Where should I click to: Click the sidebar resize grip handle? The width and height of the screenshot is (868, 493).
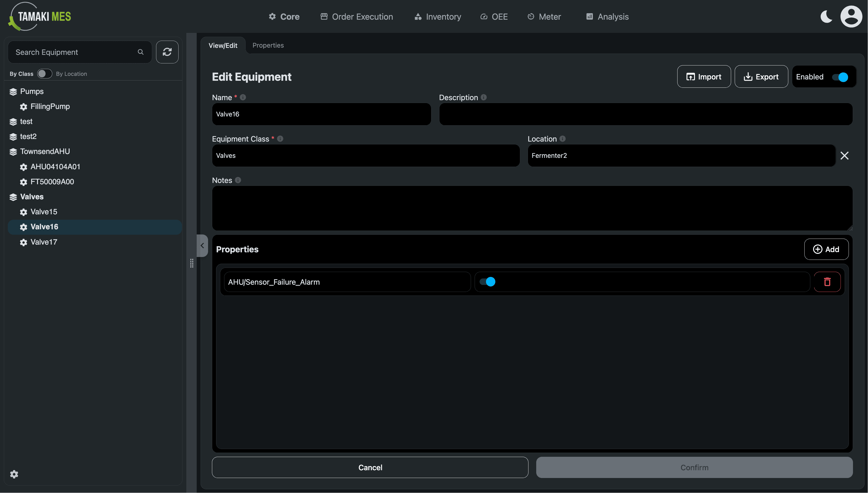coord(192,263)
